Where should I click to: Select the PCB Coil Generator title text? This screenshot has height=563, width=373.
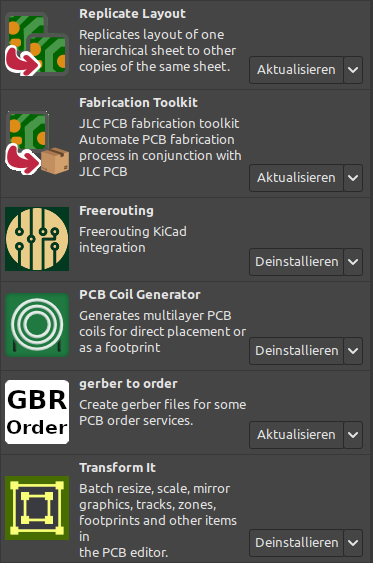pyautogui.click(x=140, y=294)
